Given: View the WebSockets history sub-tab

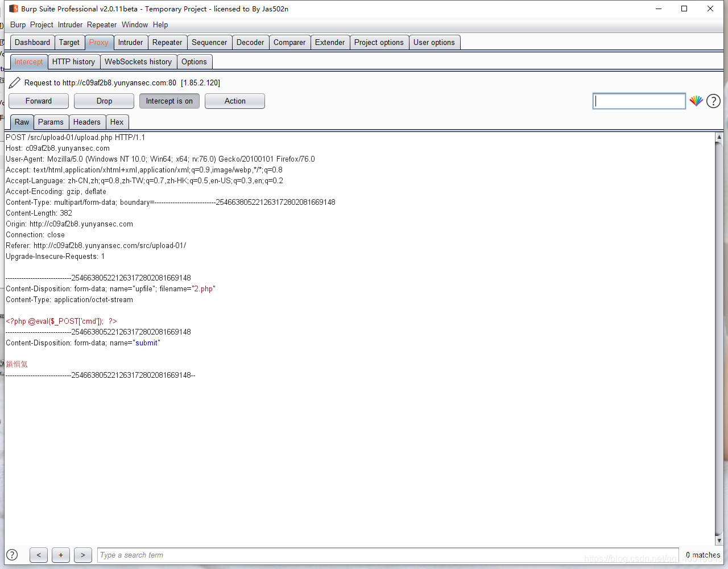Looking at the screenshot, I should 138,62.
